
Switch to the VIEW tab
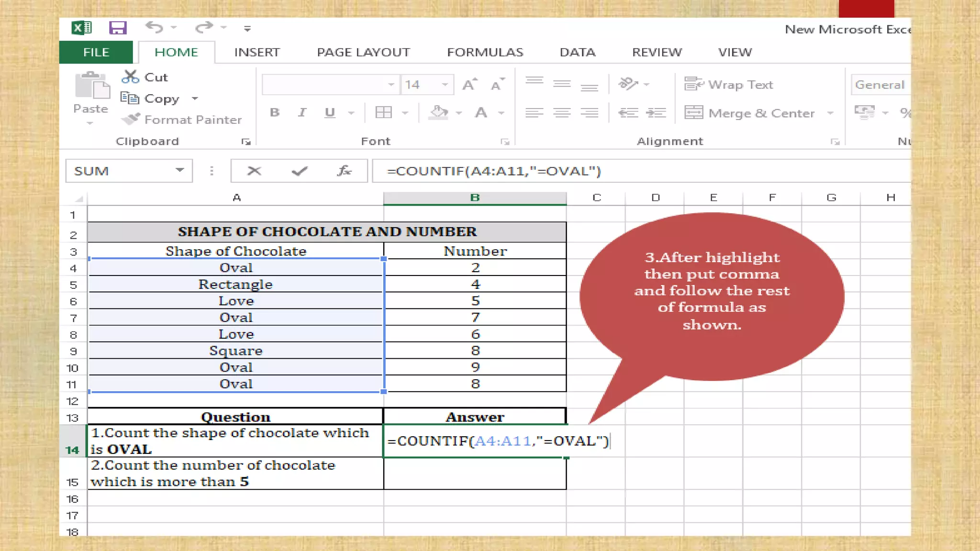[x=735, y=52]
